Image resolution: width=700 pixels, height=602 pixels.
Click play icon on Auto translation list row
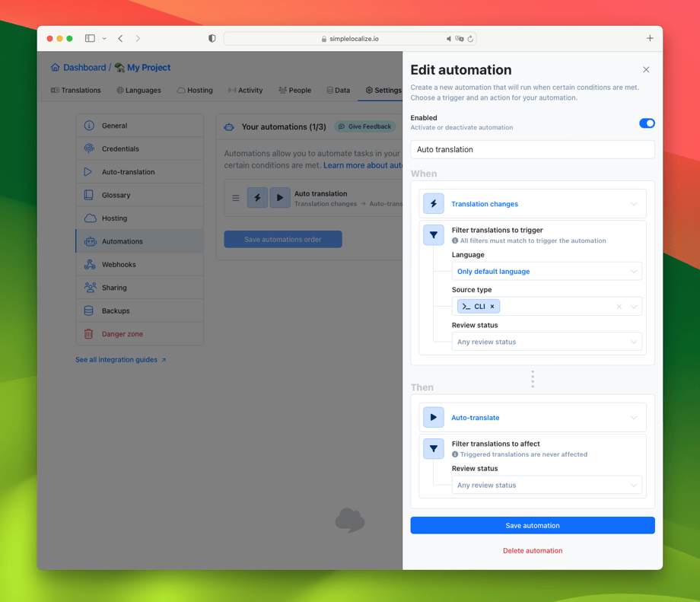point(280,198)
